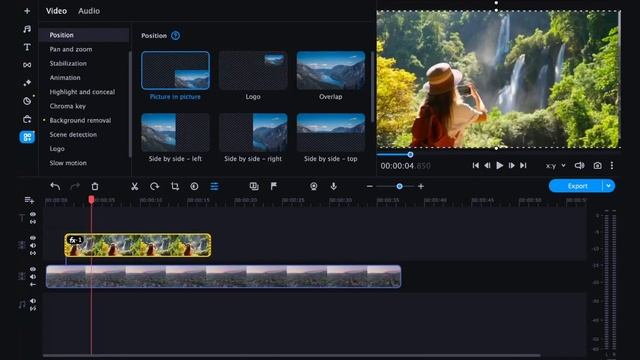Jump to the previous clip in the player

click(x=476, y=165)
